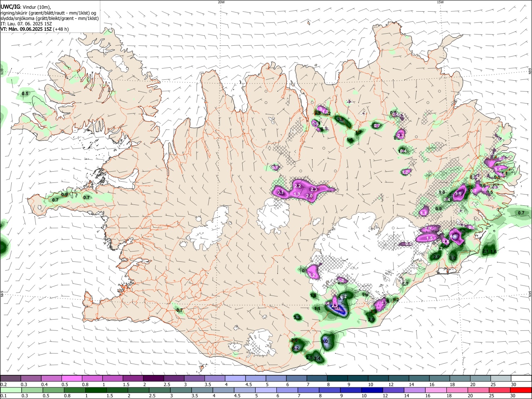The image size is (532, 399).
Task: Click the darkest purple 2 swatch, upper legend row
Action: [153, 379]
